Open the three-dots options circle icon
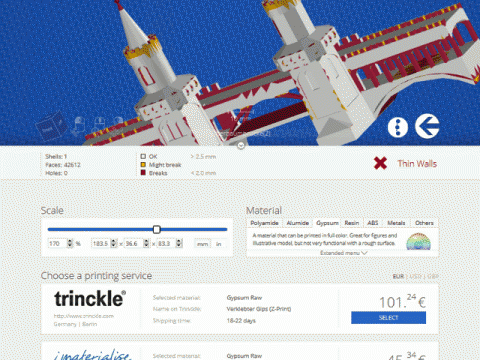The height and width of the screenshot is (360, 480). coord(398,127)
